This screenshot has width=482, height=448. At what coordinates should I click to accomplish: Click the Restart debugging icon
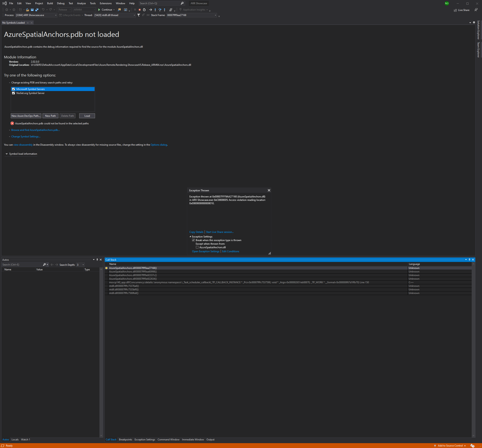tap(144, 10)
